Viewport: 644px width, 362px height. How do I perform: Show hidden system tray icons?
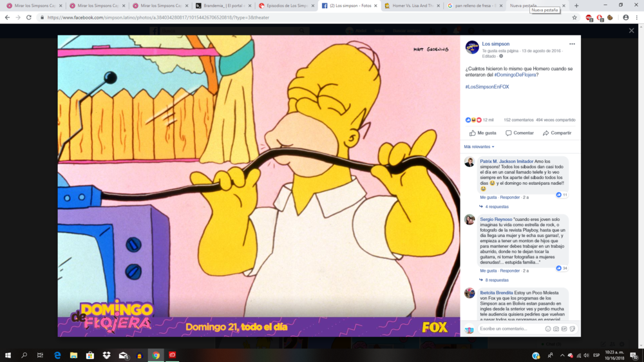click(562, 356)
